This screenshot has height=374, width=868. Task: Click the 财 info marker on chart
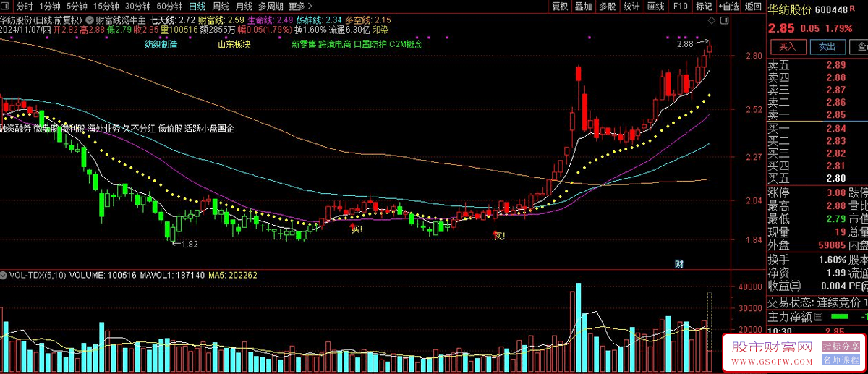[679, 263]
